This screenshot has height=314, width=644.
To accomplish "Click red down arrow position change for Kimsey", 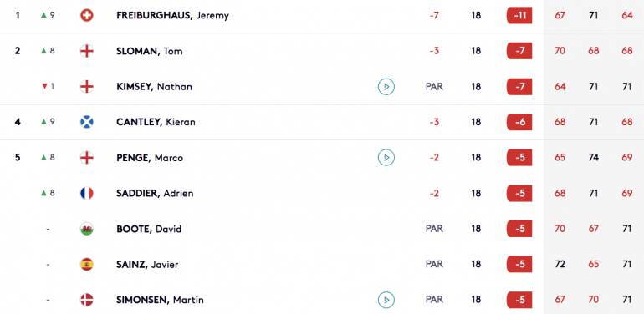I will [48, 87].
